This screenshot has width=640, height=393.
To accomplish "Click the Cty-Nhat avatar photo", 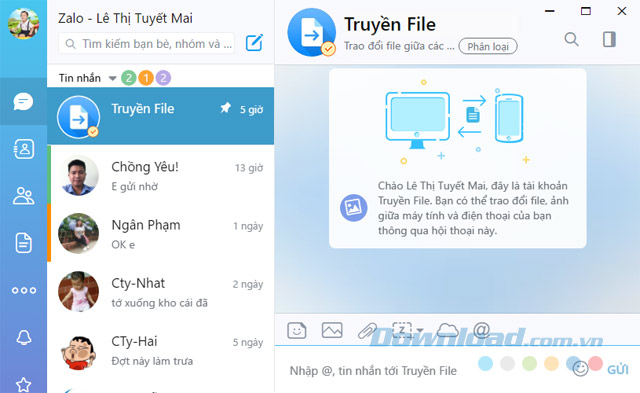I will pos(78,291).
